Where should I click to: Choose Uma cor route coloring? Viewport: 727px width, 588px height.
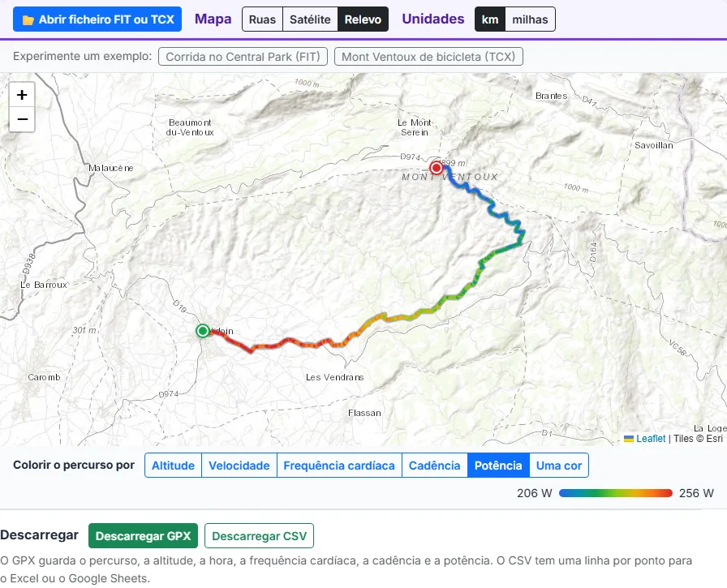pos(559,466)
